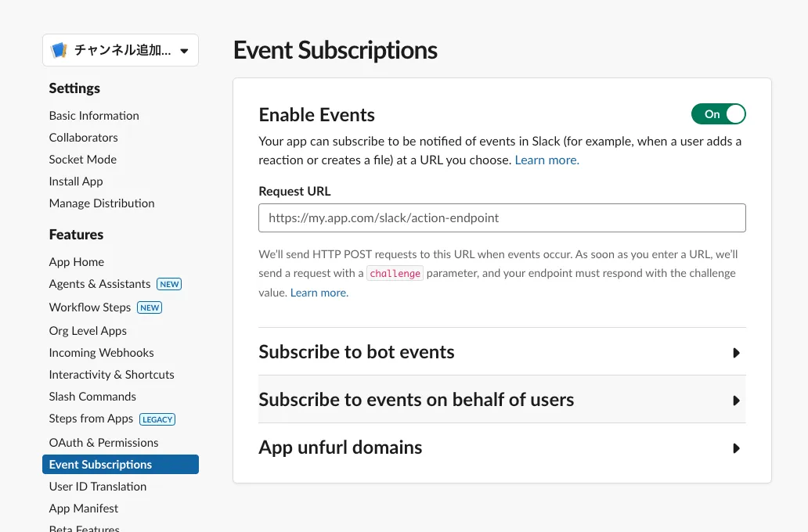Open the Collaborators page
The height and width of the screenshot is (532, 808).
(83, 138)
